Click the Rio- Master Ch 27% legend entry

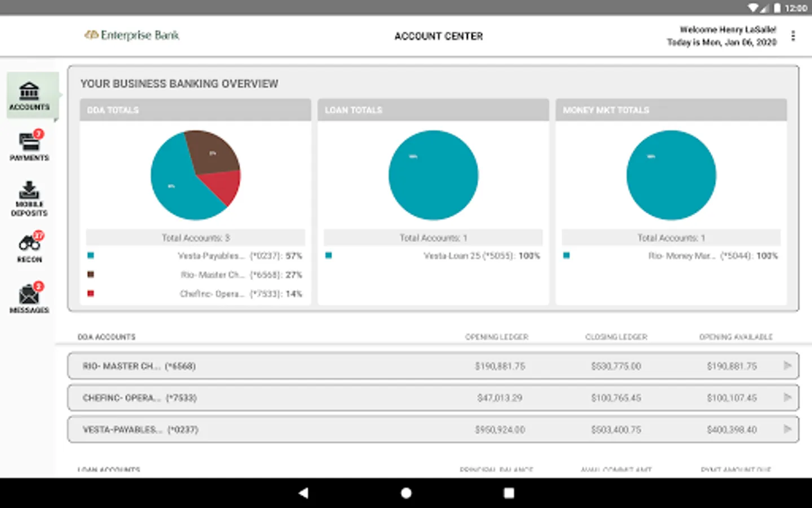point(241,275)
